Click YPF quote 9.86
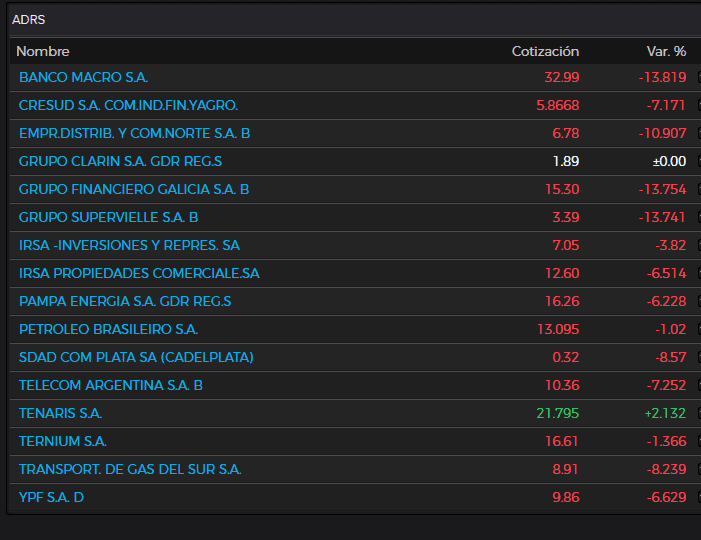The width and height of the screenshot is (701, 540). coord(566,497)
